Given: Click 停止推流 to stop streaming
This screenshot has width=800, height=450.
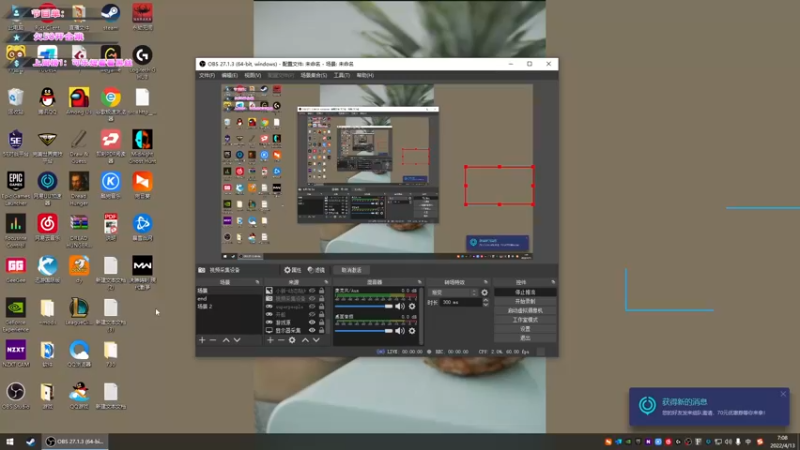Looking at the screenshot, I should (x=525, y=292).
